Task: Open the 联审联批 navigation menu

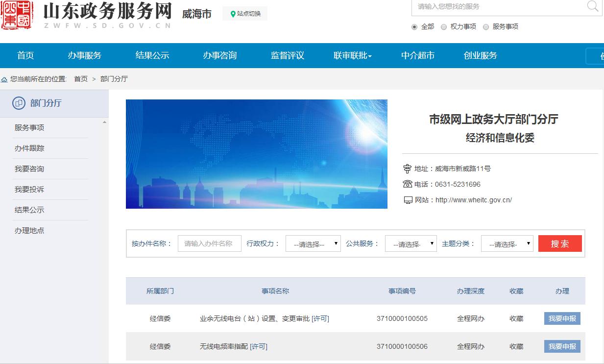Action: click(x=352, y=56)
